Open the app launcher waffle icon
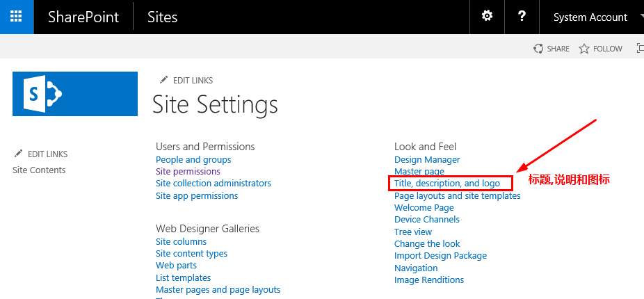 pyautogui.click(x=17, y=17)
